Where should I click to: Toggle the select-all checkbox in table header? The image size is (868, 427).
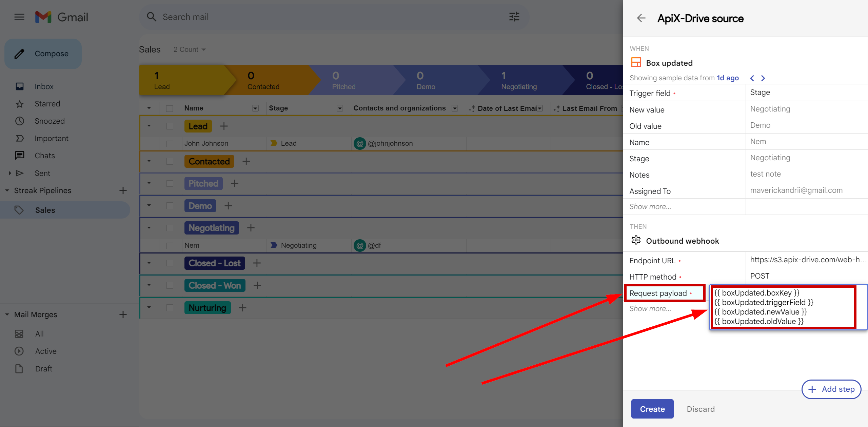click(170, 108)
